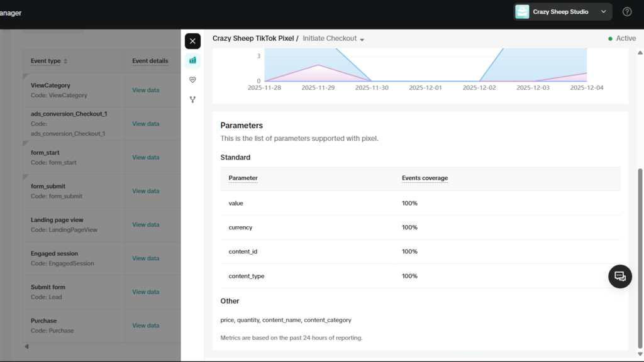644x362 pixels.
Task: Click the branch/fork icon in sidebar
Action: 192,99
